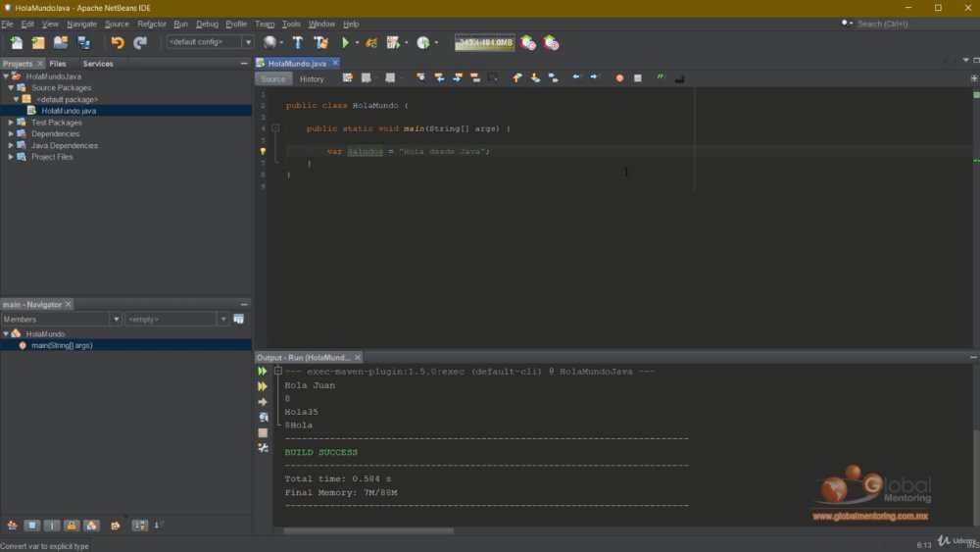The image size is (980, 552).
Task: Click the Redo arrow icon
Action: tap(140, 42)
